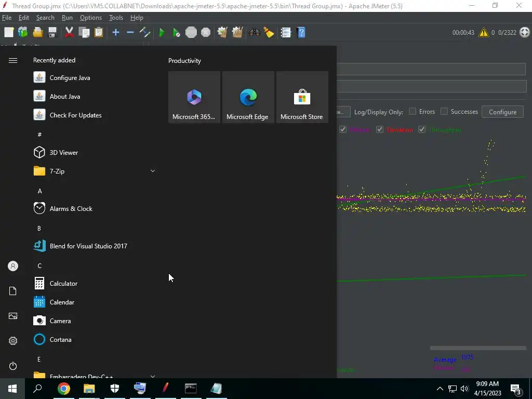
Task: Expand the 7-Zip folder
Action: [95, 171]
